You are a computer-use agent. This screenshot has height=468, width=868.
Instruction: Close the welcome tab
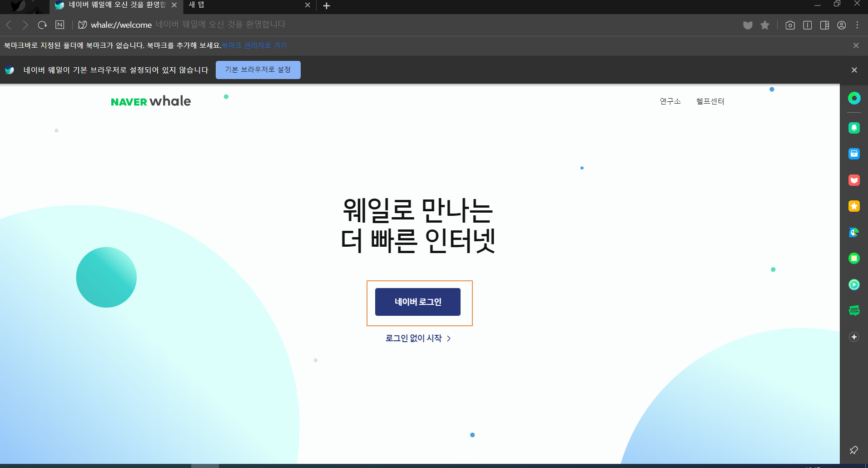[174, 5]
